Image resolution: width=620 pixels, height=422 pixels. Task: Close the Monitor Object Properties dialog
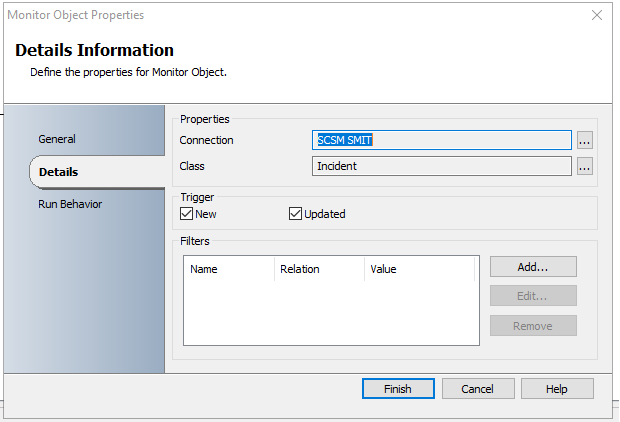[597, 15]
